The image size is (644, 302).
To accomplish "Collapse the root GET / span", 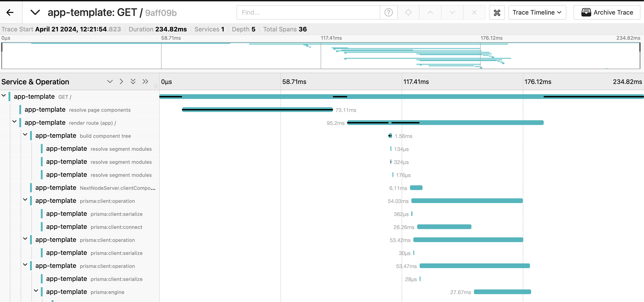I will [4, 96].
